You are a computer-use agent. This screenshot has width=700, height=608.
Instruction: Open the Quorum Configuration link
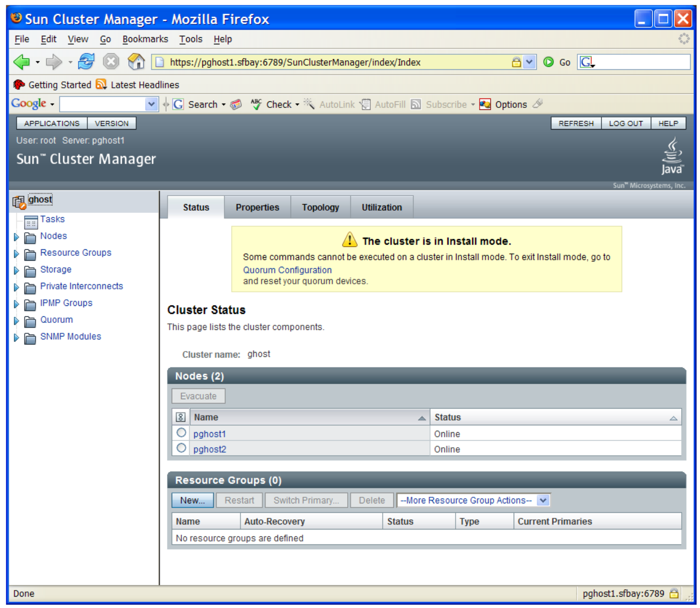pos(287,270)
